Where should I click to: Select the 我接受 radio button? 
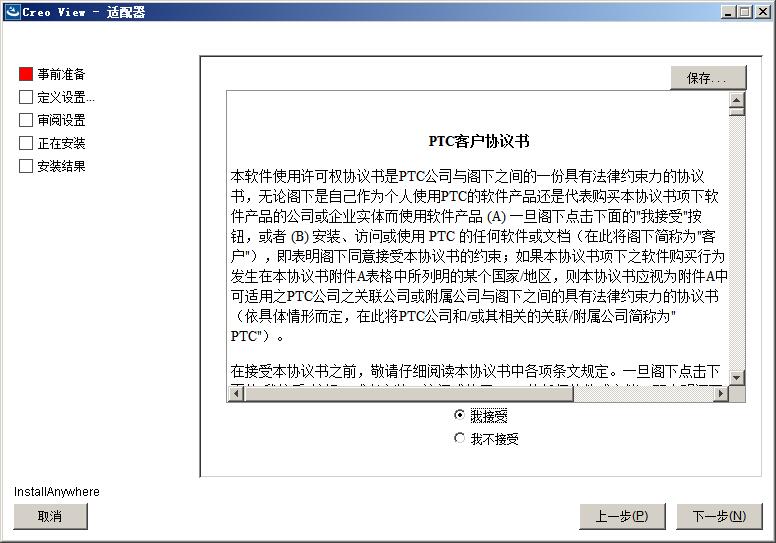tap(460, 415)
